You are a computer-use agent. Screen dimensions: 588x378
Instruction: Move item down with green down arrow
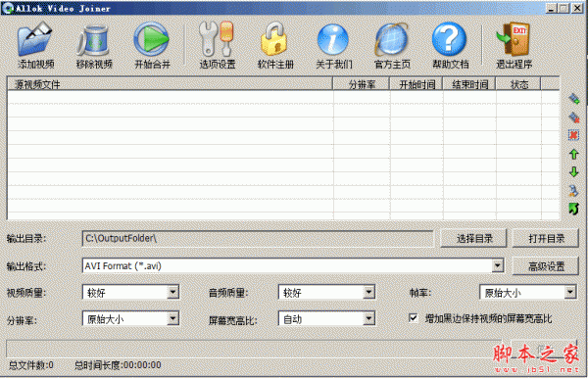point(573,172)
